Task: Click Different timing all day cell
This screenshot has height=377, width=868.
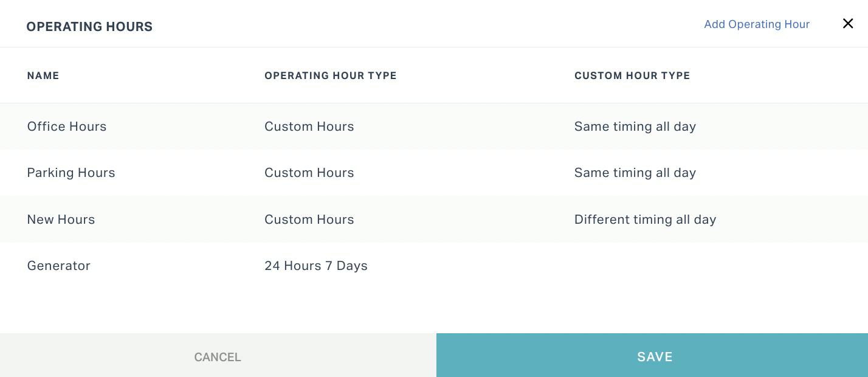Action: (645, 220)
